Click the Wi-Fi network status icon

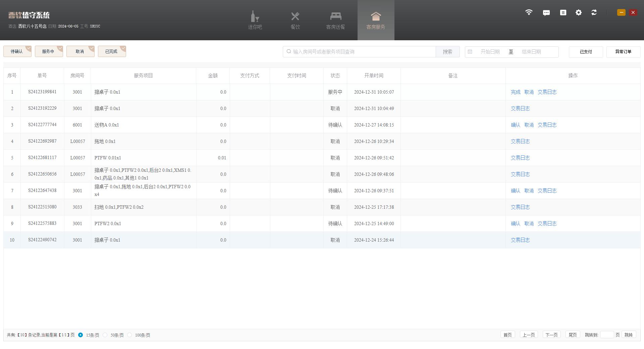pos(529,12)
